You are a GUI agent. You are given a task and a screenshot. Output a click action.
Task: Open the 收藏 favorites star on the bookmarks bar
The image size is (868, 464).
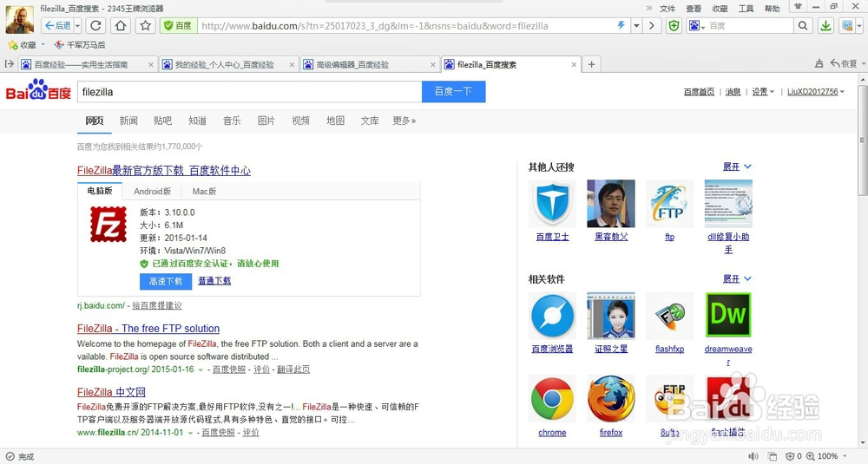click(x=23, y=45)
